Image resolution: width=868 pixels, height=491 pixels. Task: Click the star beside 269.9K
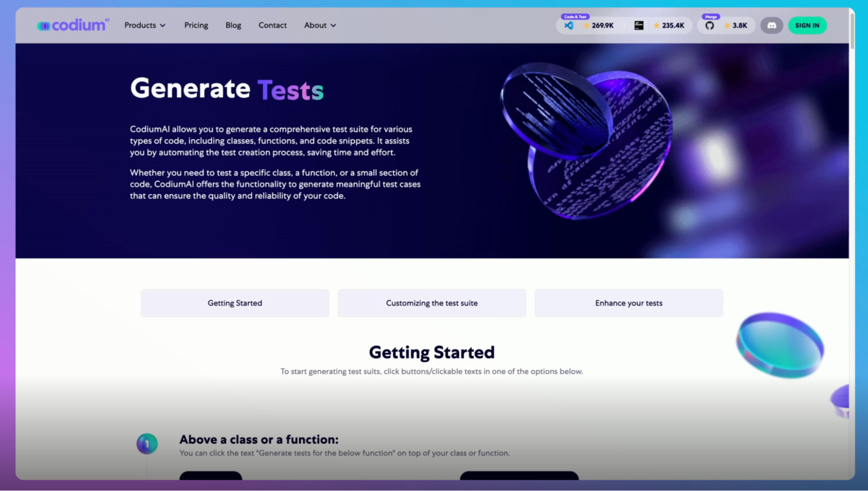pos(586,26)
